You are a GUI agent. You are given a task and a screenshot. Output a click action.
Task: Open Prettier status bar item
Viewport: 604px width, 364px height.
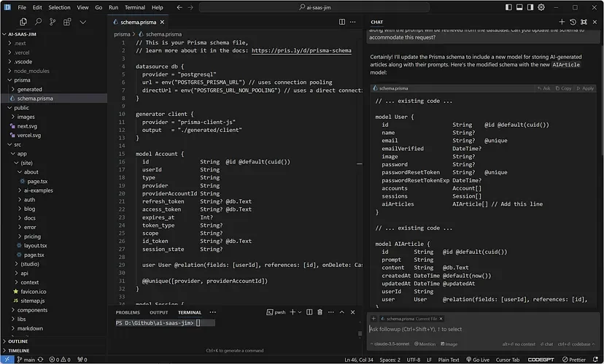[x=573, y=360]
